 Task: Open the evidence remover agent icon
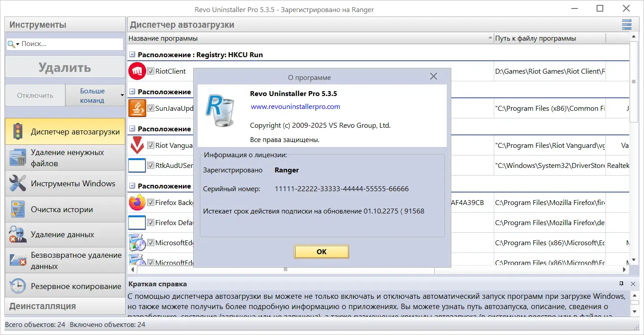18,234
